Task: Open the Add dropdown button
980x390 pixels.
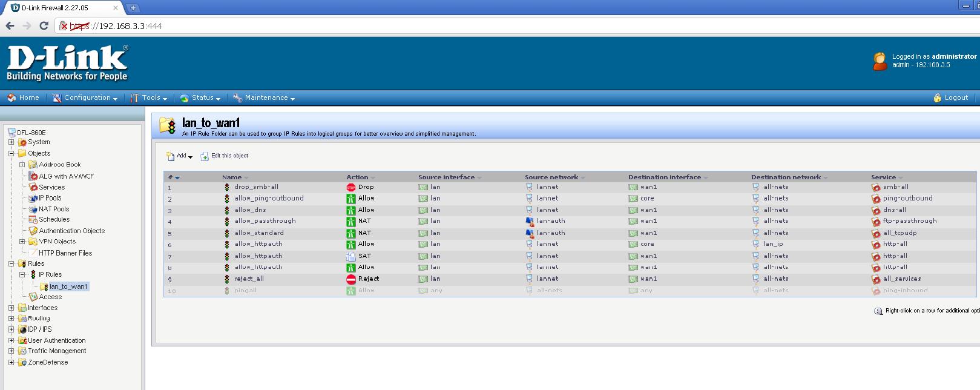Action: 179,156
